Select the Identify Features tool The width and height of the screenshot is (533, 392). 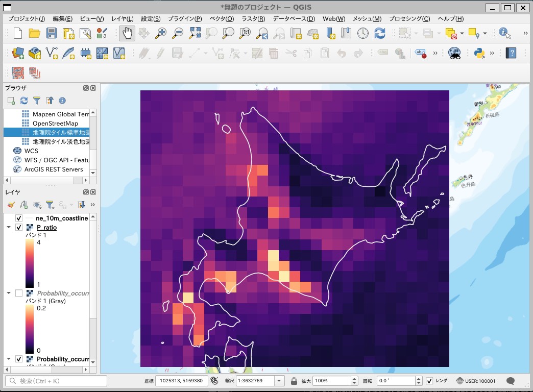click(505, 33)
